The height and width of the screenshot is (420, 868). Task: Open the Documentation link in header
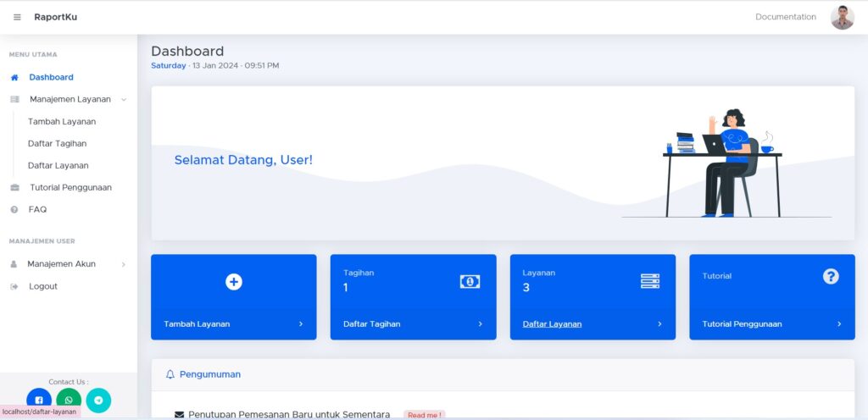pos(786,17)
